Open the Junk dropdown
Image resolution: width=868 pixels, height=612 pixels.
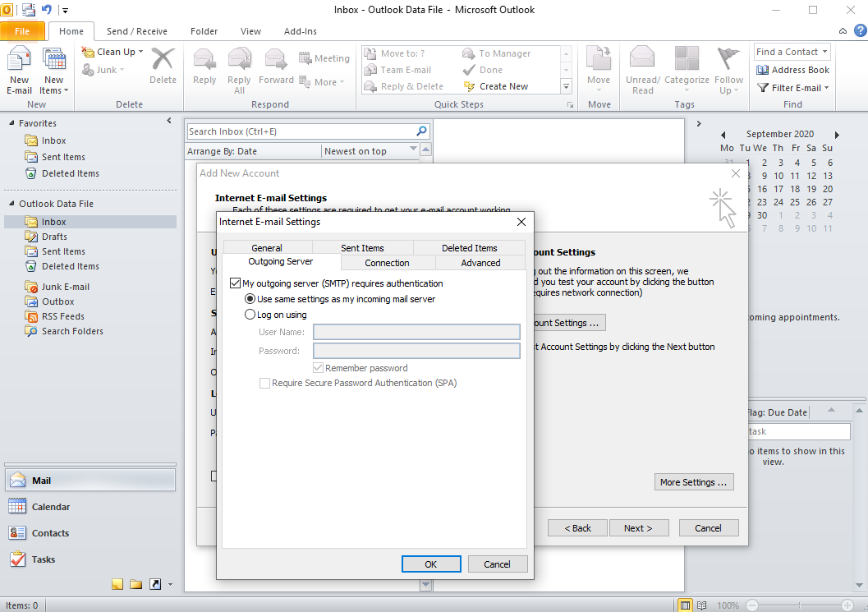click(103, 70)
